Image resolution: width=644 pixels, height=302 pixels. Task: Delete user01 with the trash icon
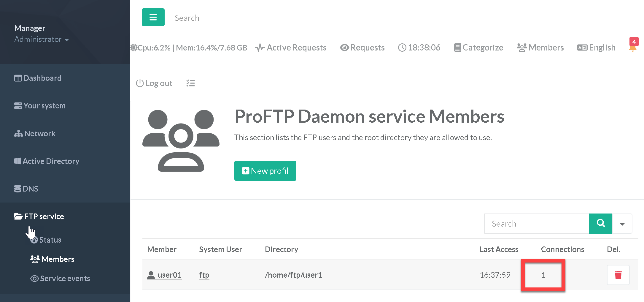coord(618,275)
